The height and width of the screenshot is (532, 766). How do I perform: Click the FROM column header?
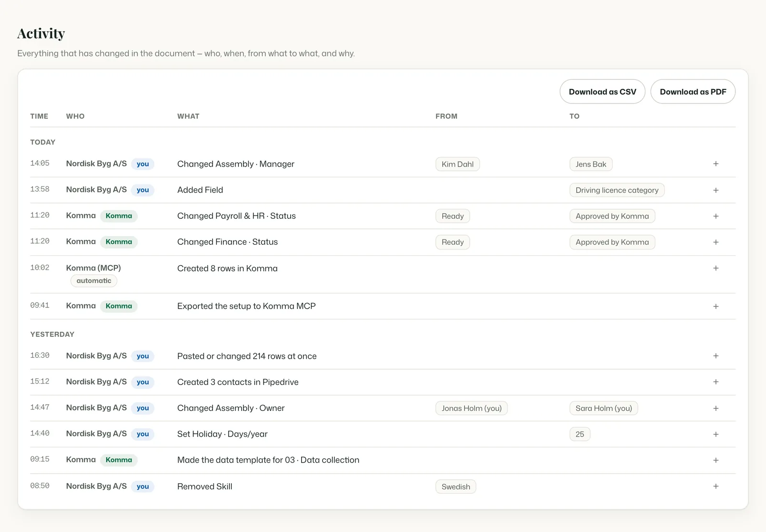pyautogui.click(x=446, y=116)
